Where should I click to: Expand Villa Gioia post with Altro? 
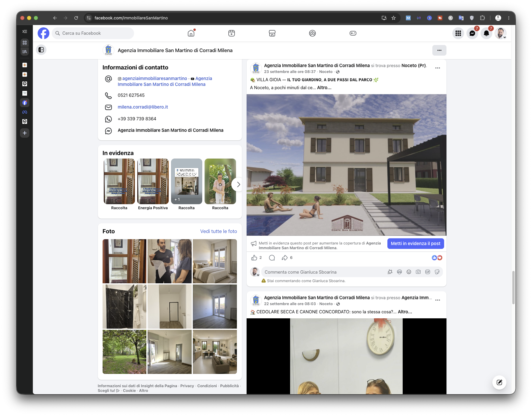point(324,88)
